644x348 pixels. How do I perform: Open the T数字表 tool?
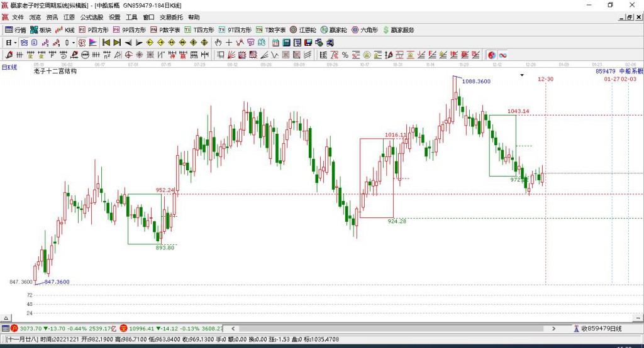[270, 30]
